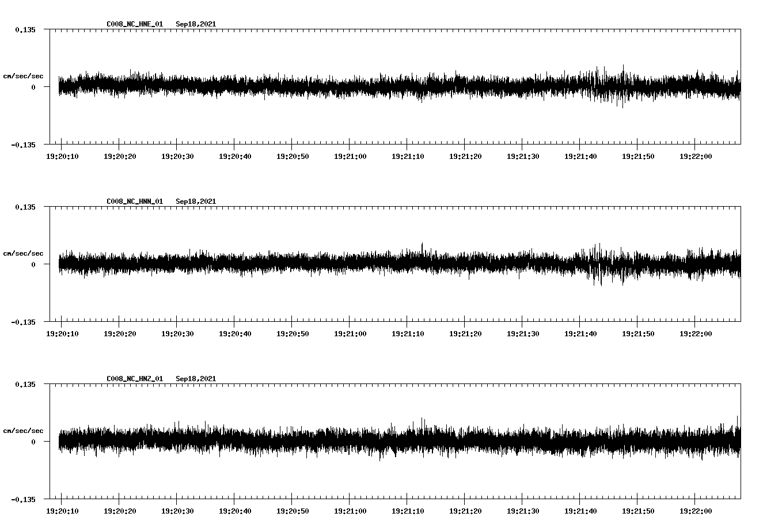Click 19:20:20 tick label on HNN plot
The width and height of the screenshot is (782, 532).
[120, 334]
